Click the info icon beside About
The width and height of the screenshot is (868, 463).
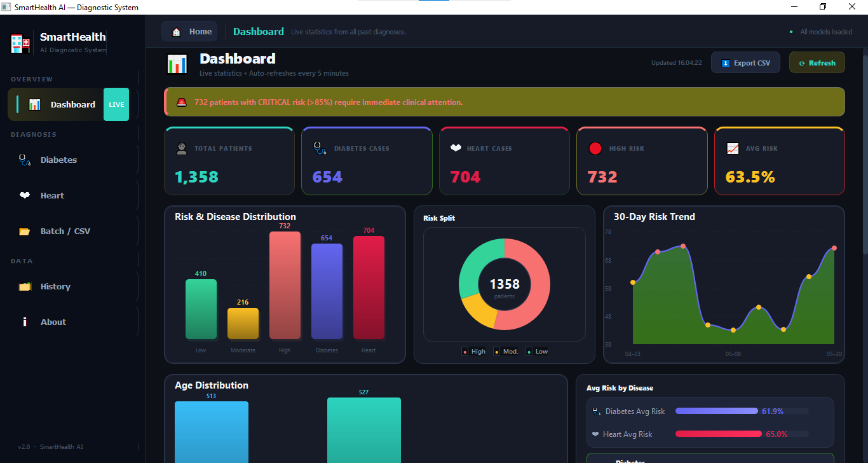click(25, 322)
